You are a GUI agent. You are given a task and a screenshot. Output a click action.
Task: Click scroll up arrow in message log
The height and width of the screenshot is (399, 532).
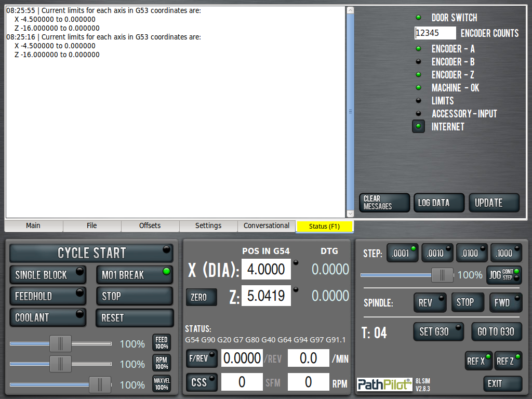coord(350,10)
